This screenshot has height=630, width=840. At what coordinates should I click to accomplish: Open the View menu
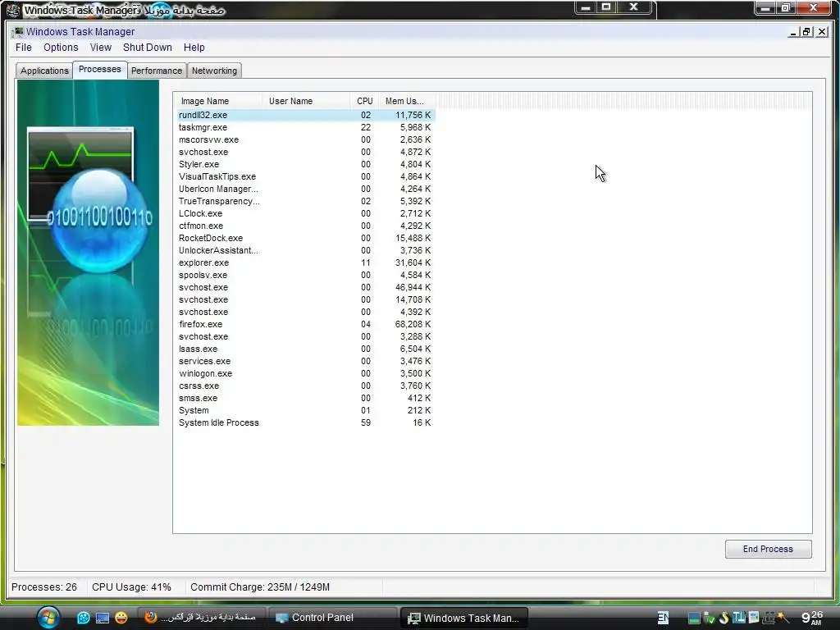tap(101, 47)
